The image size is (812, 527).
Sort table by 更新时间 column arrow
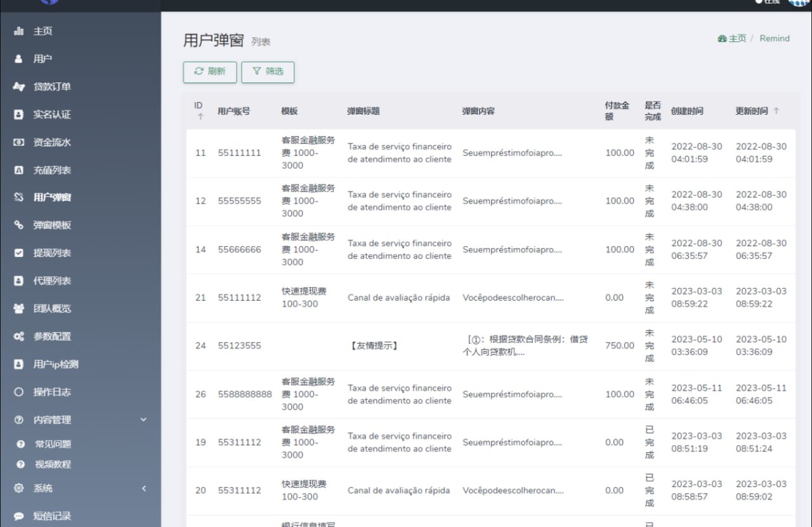776,111
